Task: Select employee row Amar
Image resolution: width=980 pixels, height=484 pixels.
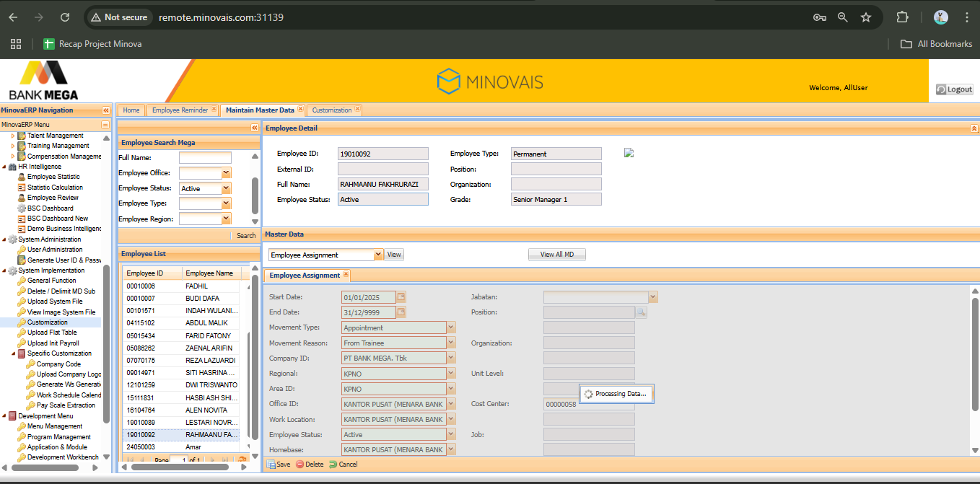Action: coord(181,447)
